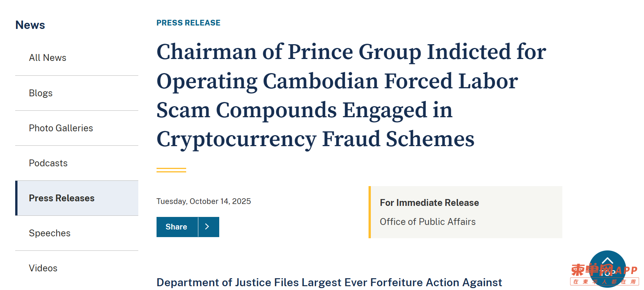The width and height of the screenshot is (644, 290).
Task: Open the Office of Public Affairs link
Action: tap(427, 222)
